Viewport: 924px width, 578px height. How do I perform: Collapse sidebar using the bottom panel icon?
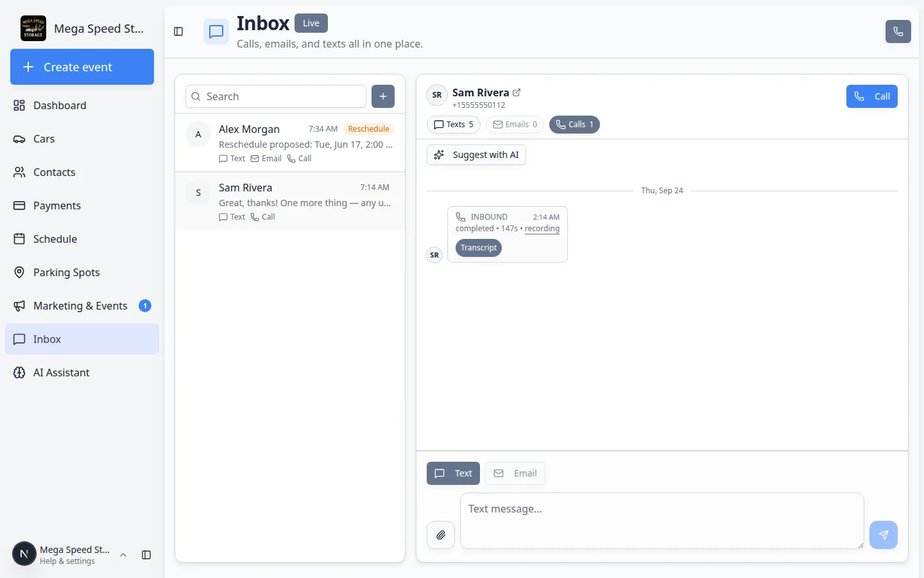[146, 555]
